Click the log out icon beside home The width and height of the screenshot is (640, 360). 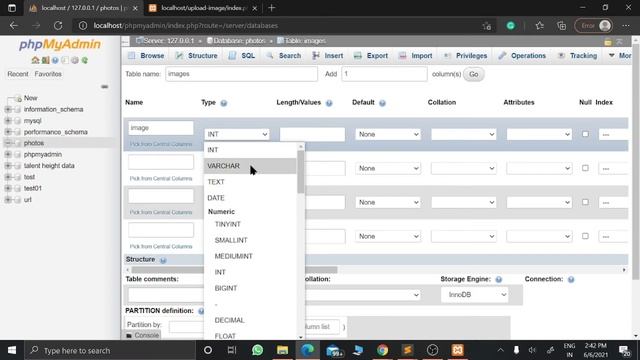tap(45, 60)
